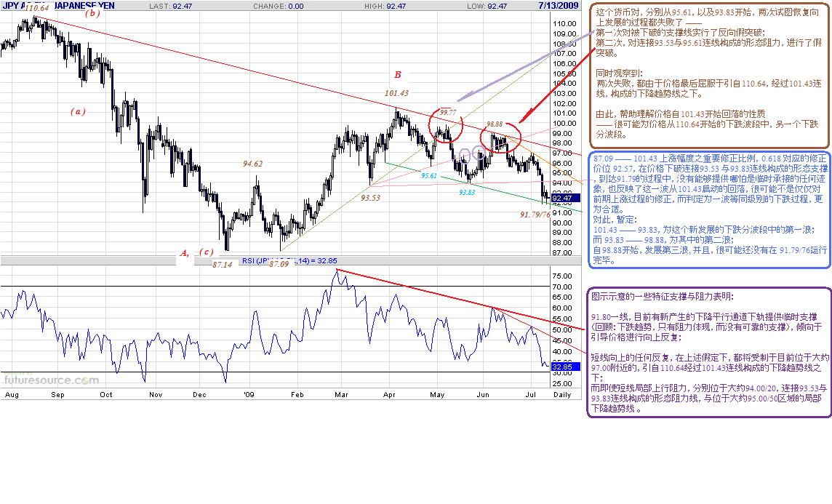This screenshot has width=832, height=504.
Task: Click the Nov month label
Action: point(156,395)
